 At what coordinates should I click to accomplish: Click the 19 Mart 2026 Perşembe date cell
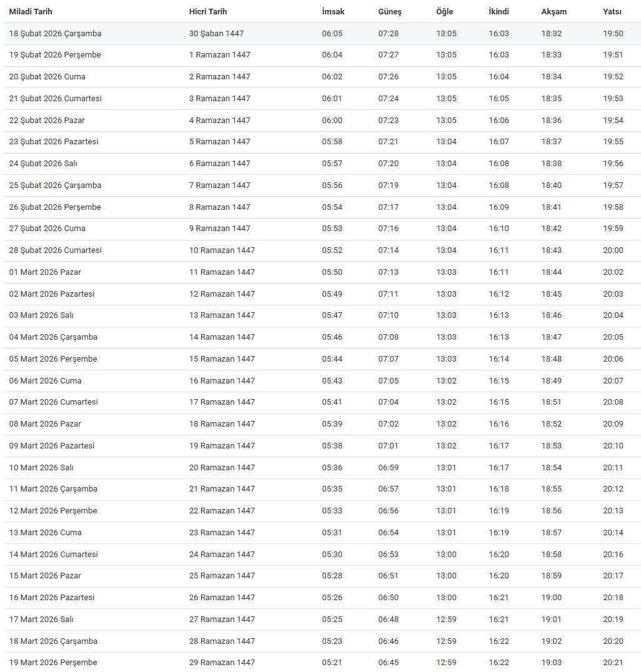(53, 663)
